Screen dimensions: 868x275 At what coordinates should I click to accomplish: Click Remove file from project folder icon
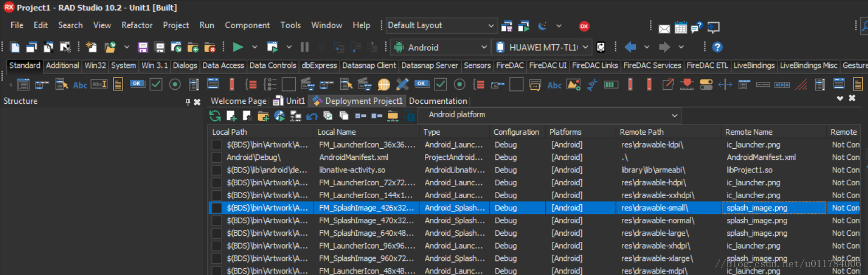[x=210, y=47]
